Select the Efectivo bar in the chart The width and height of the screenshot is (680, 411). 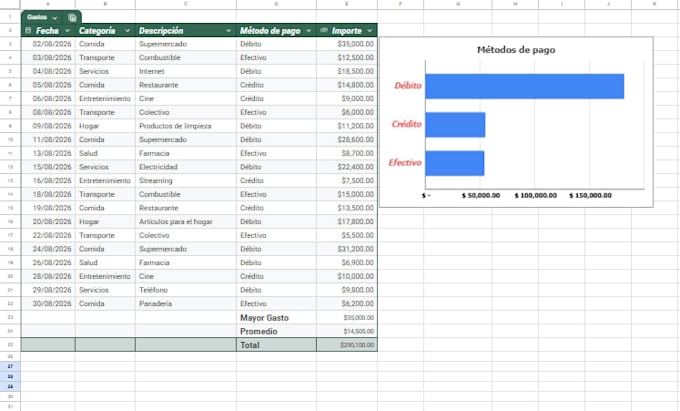[x=454, y=163]
